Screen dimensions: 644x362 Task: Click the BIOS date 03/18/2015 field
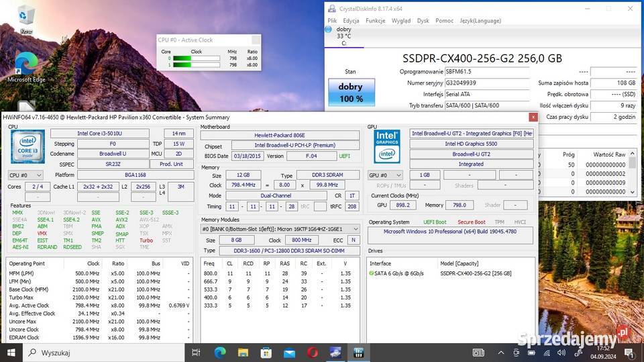click(x=248, y=156)
